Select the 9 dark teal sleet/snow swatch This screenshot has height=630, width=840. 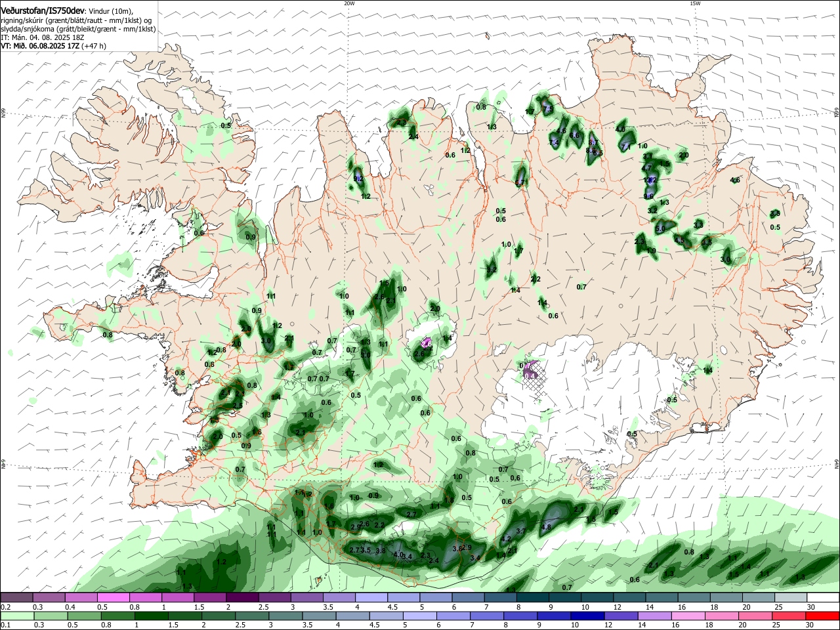click(x=565, y=598)
